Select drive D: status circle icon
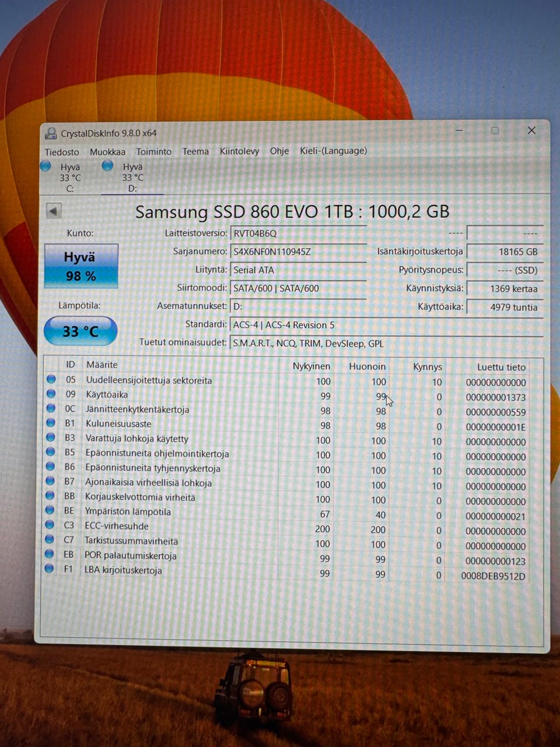The height and width of the screenshot is (747, 560). (x=107, y=166)
